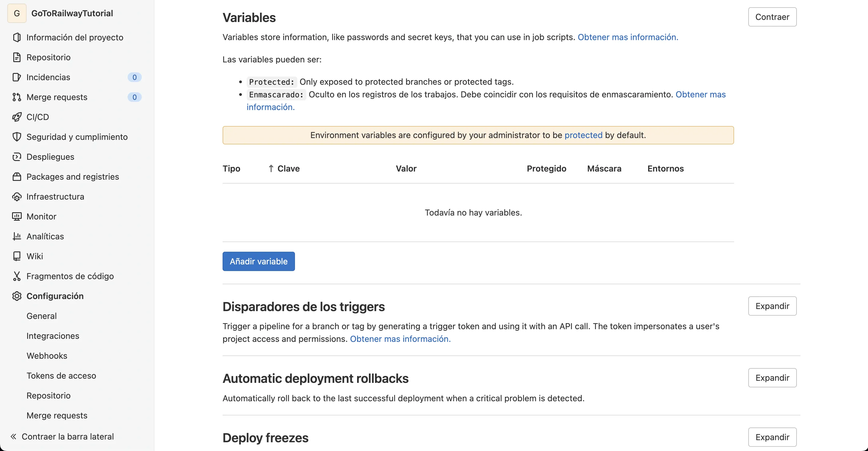This screenshot has height=451, width=868.
Task: Click the CI/CD rocket icon
Action: pos(17,117)
